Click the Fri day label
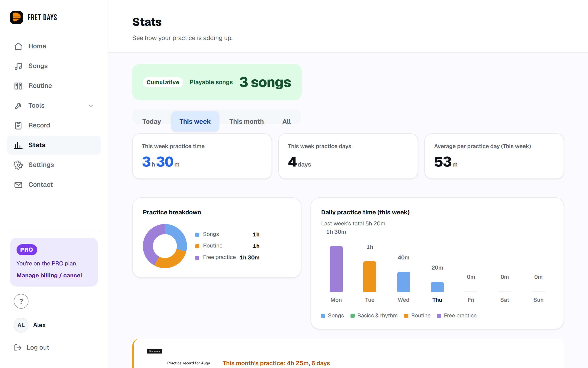The height and width of the screenshot is (368, 588). click(471, 300)
